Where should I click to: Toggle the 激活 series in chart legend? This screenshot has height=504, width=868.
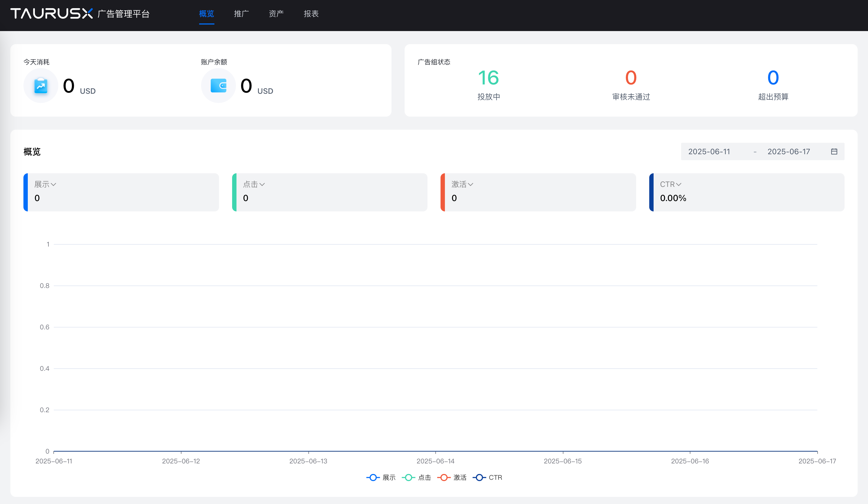[452, 478]
